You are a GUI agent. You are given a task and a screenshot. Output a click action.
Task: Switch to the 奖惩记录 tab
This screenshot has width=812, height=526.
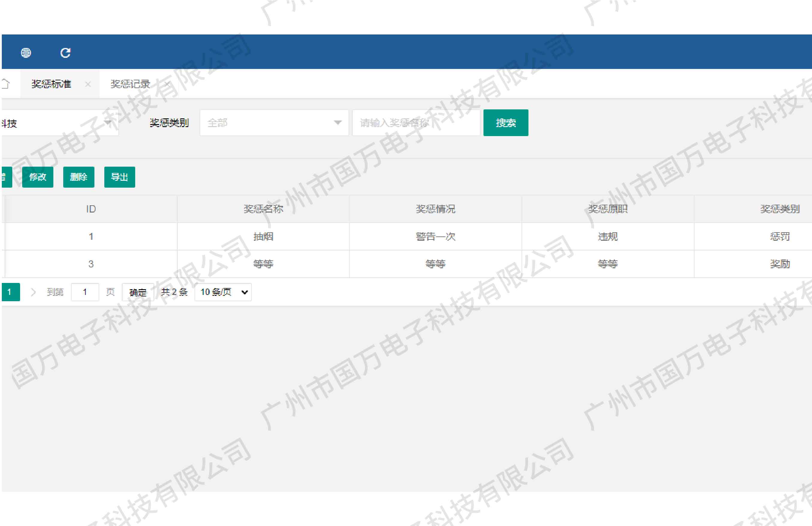(x=130, y=84)
